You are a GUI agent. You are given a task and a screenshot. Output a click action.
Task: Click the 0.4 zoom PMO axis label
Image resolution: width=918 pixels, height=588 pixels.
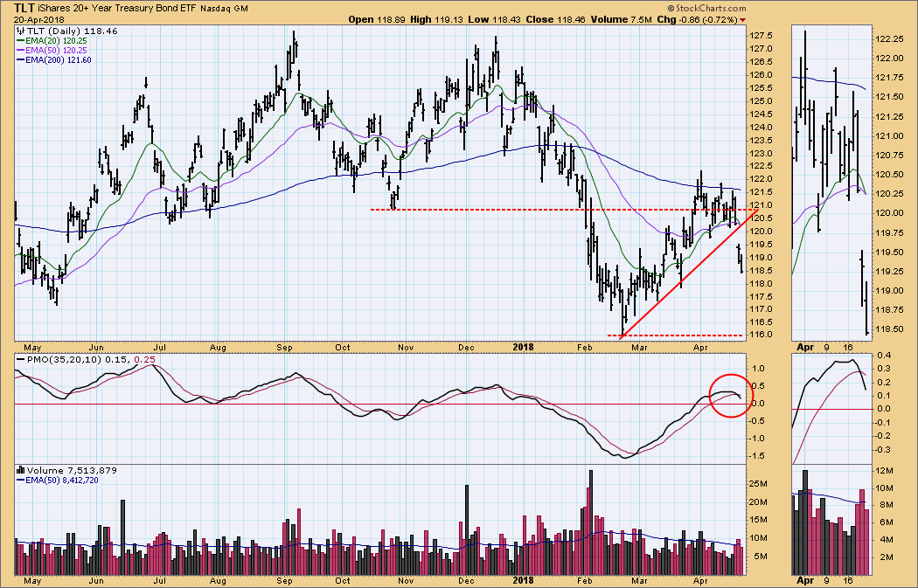click(884, 355)
